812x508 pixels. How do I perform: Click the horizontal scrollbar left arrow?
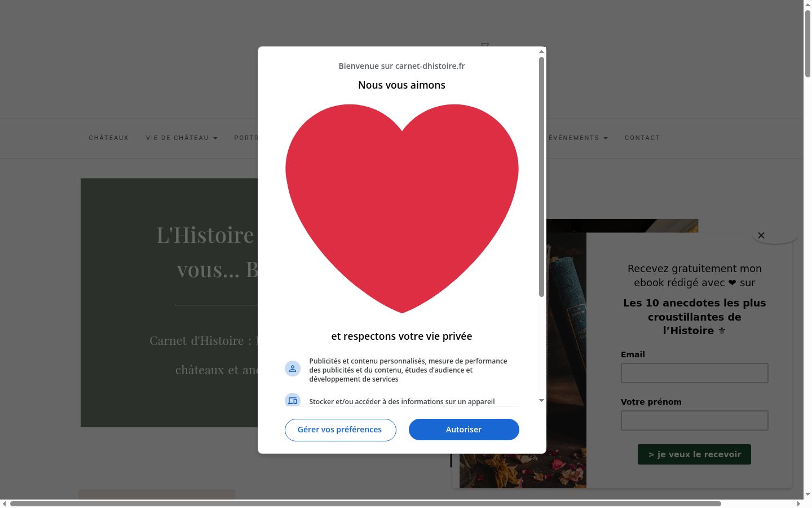point(4,503)
